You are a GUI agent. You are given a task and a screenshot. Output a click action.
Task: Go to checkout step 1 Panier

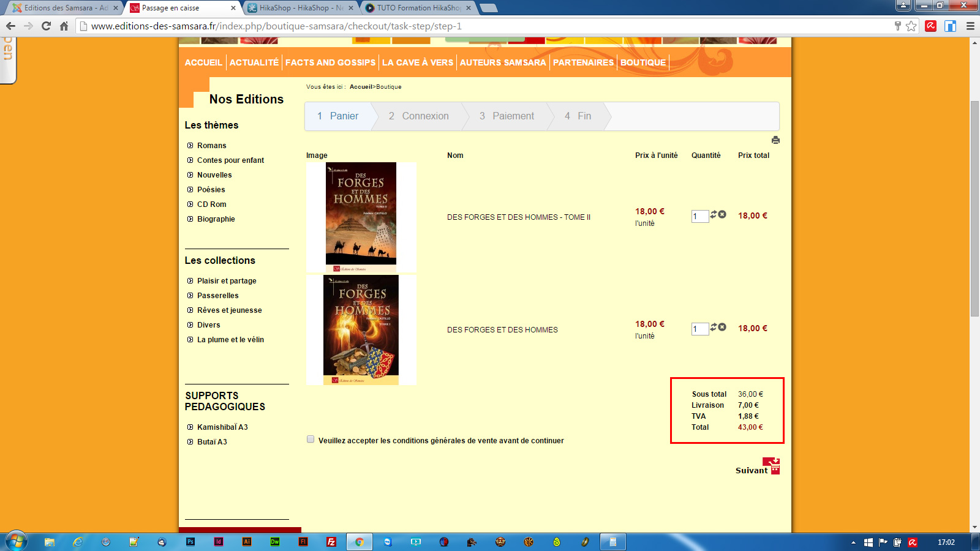coord(338,116)
